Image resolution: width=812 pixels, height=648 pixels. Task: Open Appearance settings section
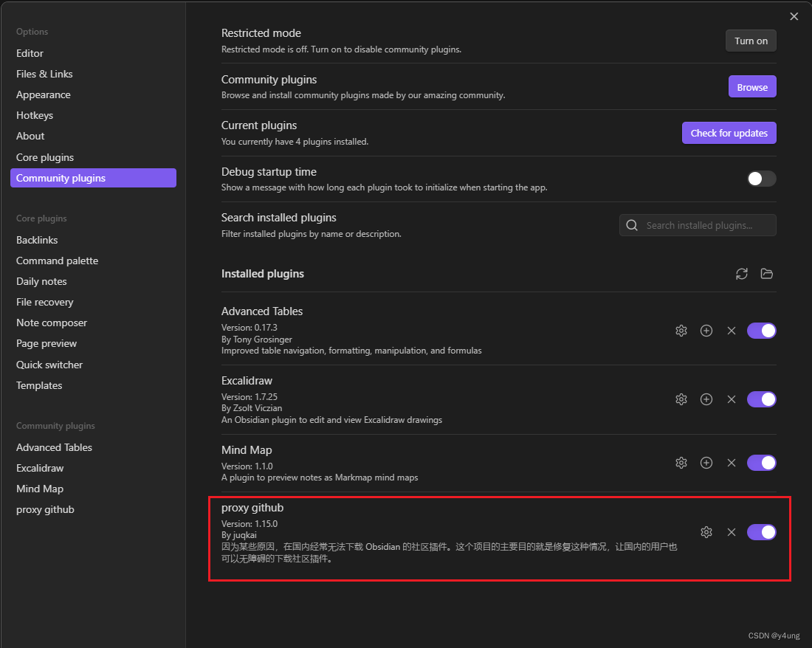coord(93,94)
